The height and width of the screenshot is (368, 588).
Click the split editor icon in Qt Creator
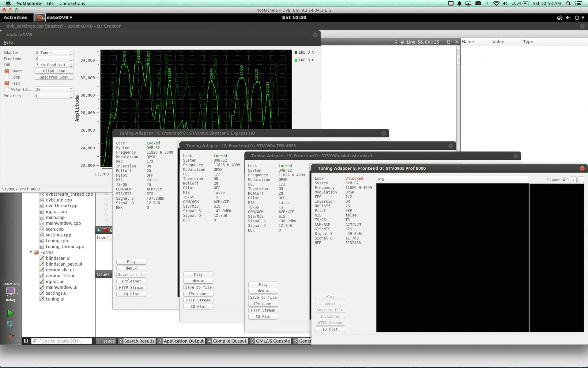coord(449,42)
